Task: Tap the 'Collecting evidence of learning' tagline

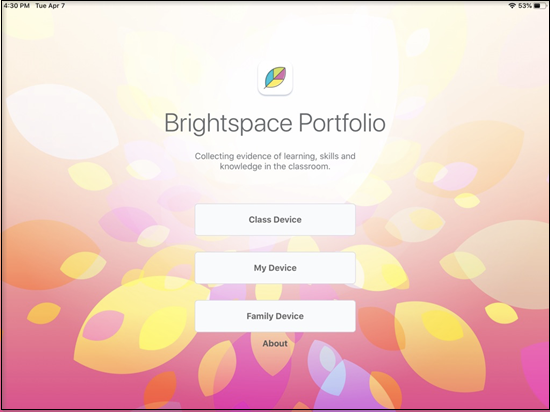Action: 275,161
